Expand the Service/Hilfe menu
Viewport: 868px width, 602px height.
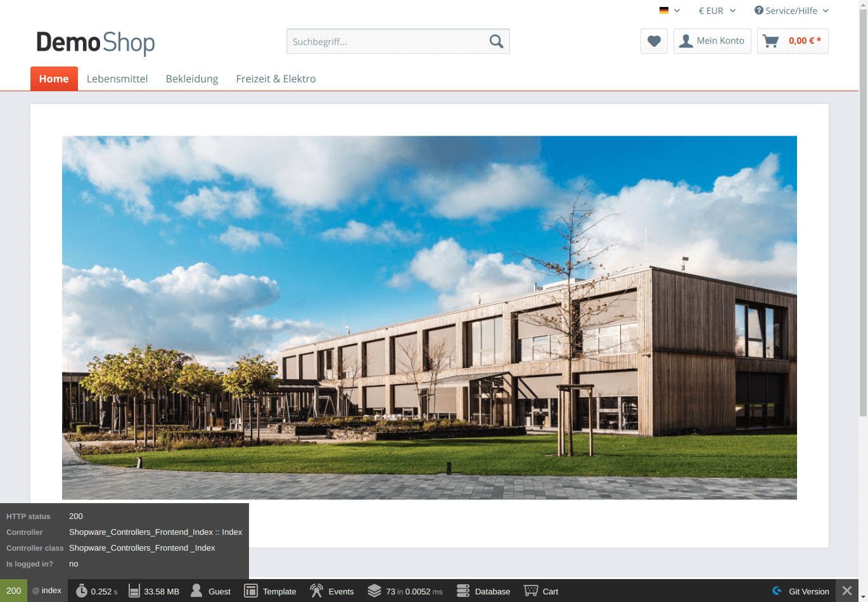tap(791, 11)
